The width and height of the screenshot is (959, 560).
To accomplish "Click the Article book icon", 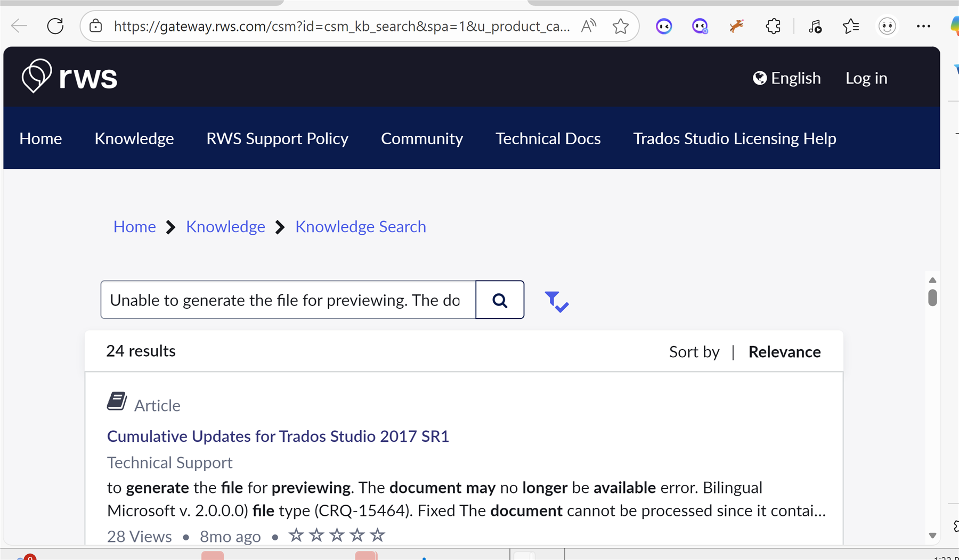I will click(117, 401).
